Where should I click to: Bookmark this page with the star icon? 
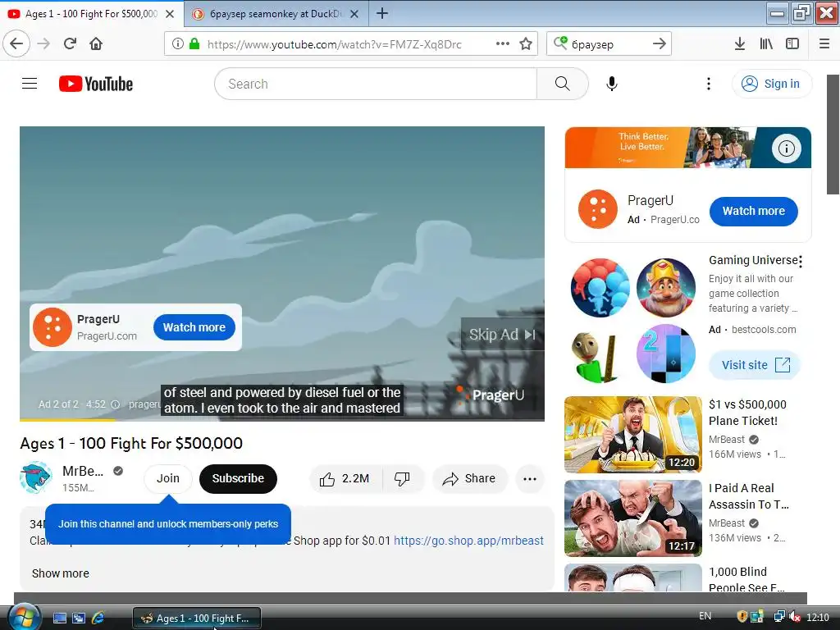526,44
